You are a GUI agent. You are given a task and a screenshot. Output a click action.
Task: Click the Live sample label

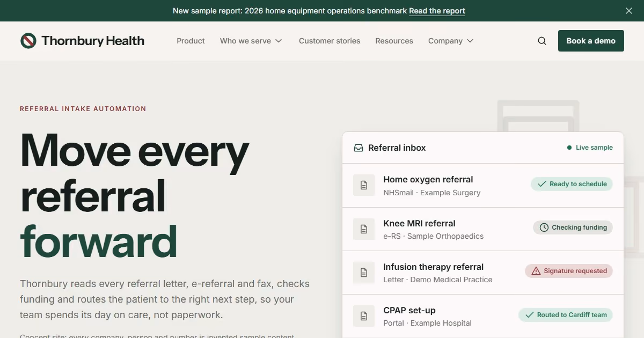(594, 148)
